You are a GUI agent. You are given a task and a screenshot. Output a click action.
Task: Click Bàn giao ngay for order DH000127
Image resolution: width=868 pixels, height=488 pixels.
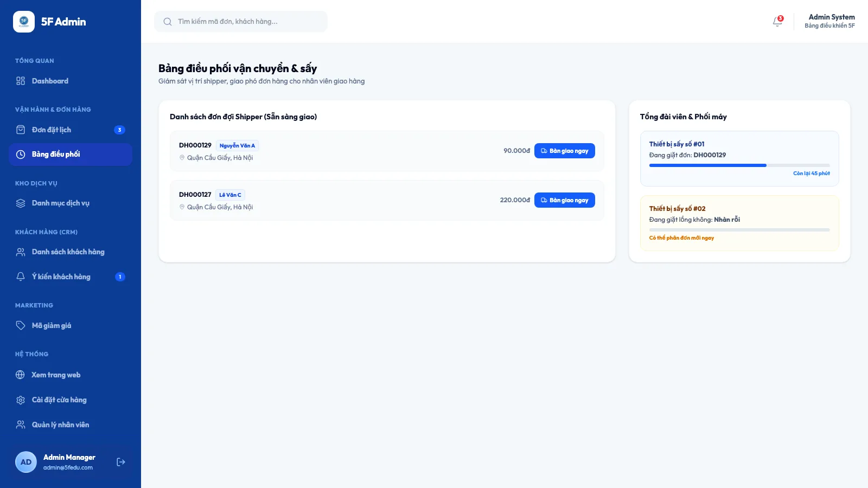pyautogui.click(x=565, y=200)
